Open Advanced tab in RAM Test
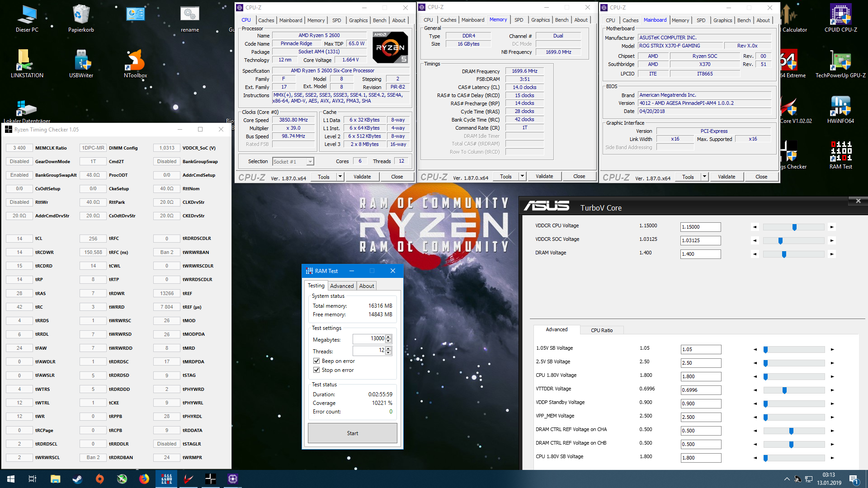Screen dimensions: 868x488 tap(342, 286)
